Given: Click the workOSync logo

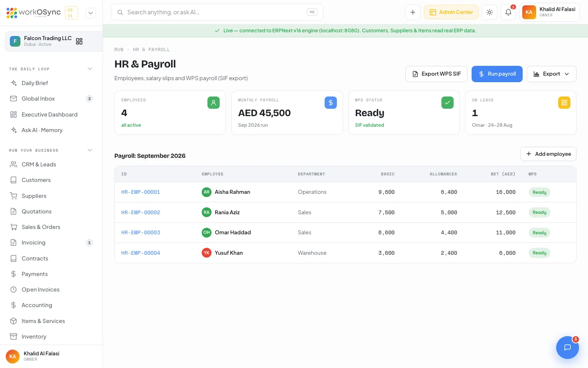Looking at the screenshot, I should [x=33, y=13].
